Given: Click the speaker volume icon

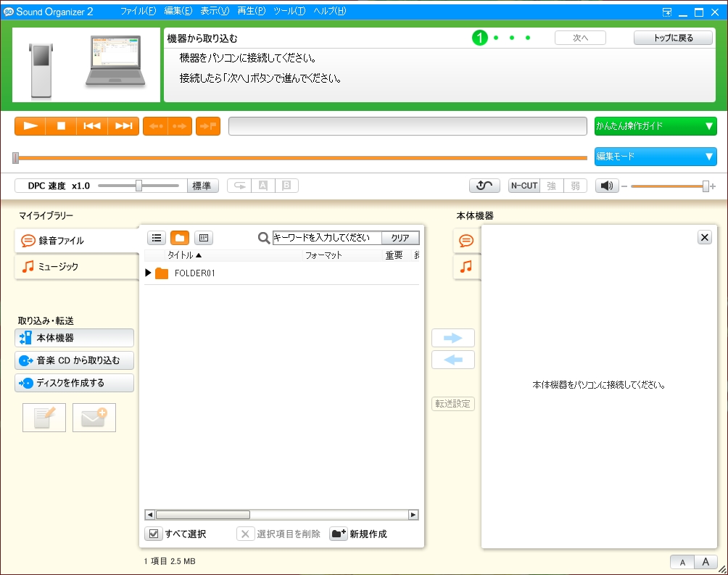Looking at the screenshot, I should [606, 185].
